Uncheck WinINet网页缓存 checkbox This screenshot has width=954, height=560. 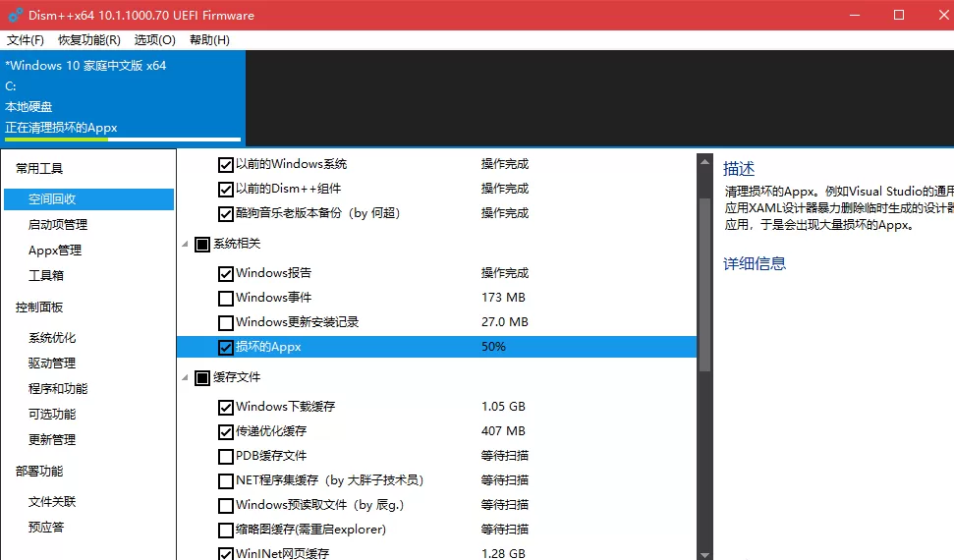point(226,553)
